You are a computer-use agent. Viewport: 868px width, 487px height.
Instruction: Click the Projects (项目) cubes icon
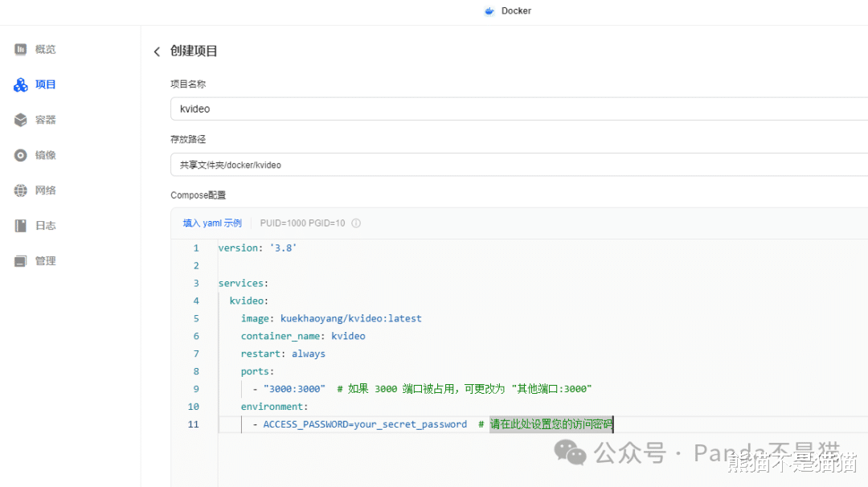tap(20, 84)
